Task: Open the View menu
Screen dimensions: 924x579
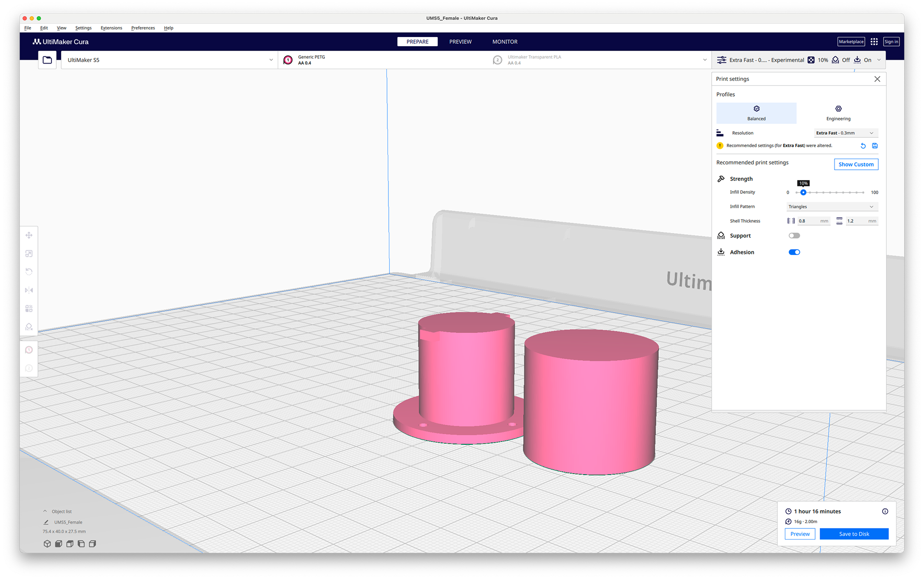Action: [62, 28]
